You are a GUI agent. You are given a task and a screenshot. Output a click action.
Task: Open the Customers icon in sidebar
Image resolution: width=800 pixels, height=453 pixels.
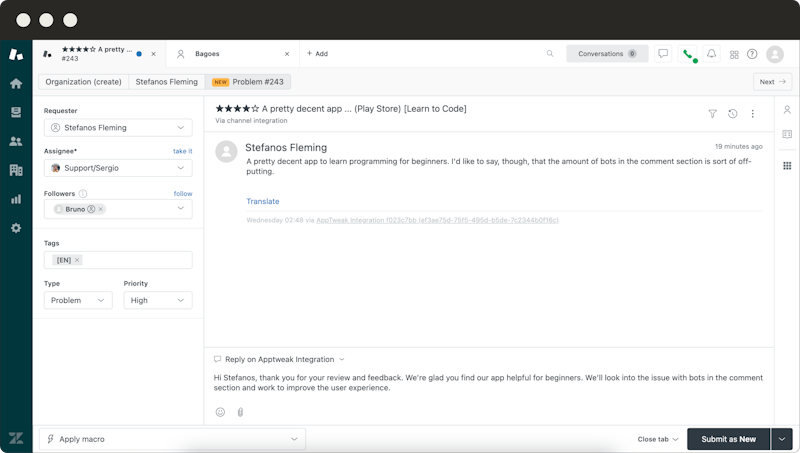click(x=15, y=141)
